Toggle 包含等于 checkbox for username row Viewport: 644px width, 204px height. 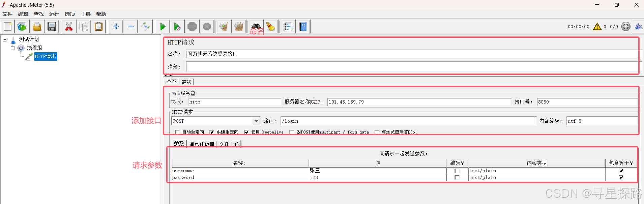tap(621, 171)
